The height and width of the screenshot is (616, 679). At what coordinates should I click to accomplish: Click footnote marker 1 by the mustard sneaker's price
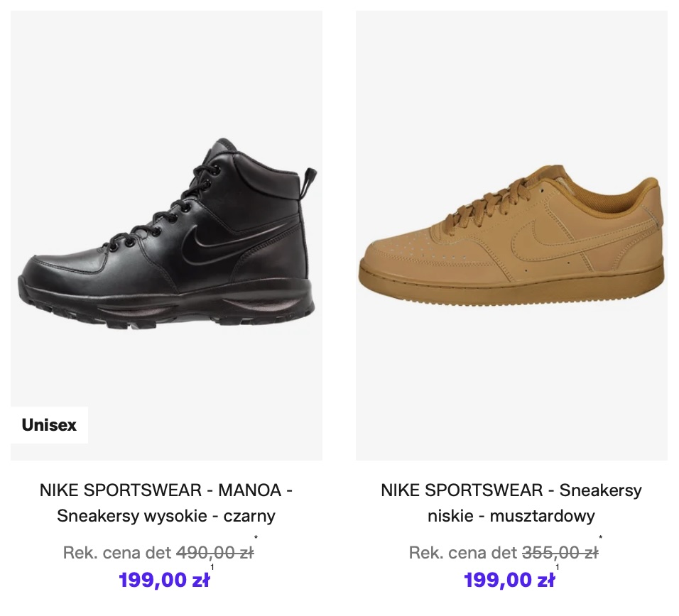558,568
